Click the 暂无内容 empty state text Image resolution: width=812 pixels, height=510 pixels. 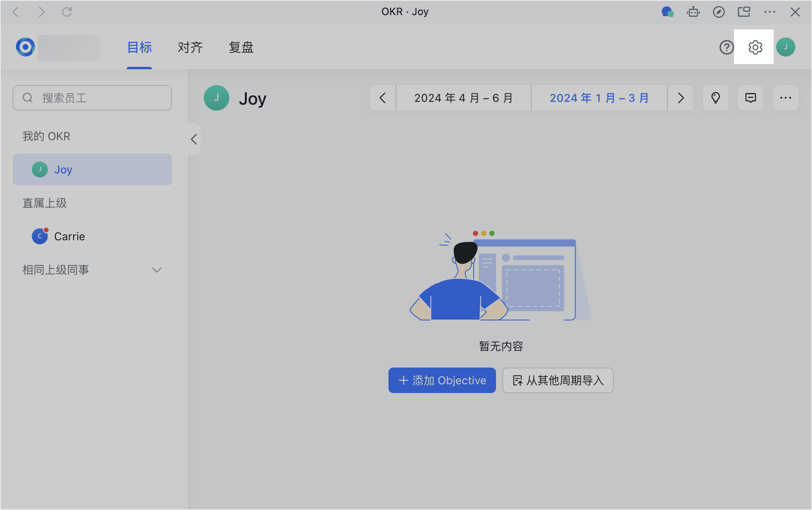click(x=501, y=346)
